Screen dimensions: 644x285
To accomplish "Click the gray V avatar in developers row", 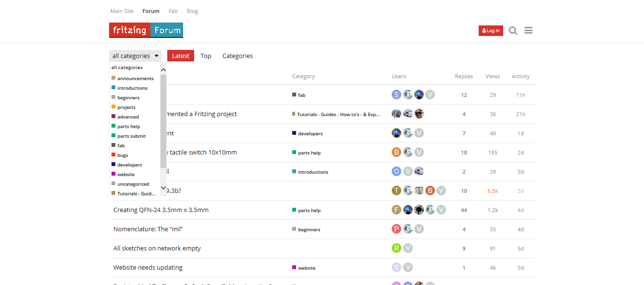I will click(x=419, y=133).
